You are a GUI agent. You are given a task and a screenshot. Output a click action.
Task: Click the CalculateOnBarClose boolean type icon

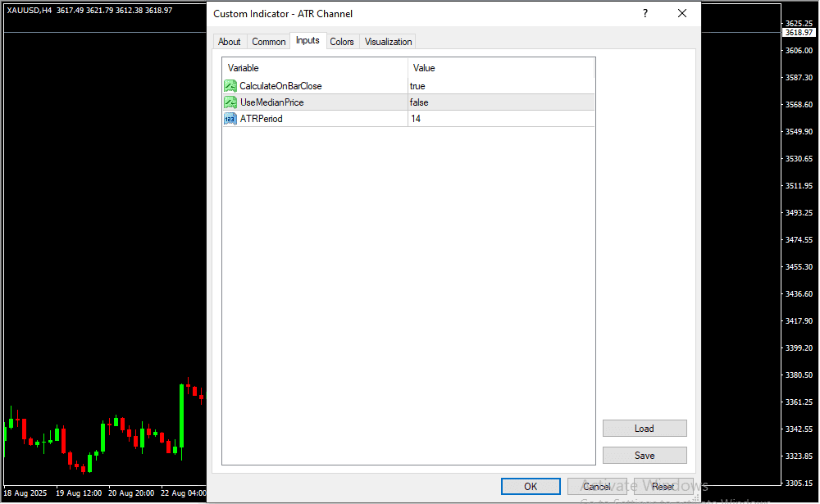230,86
